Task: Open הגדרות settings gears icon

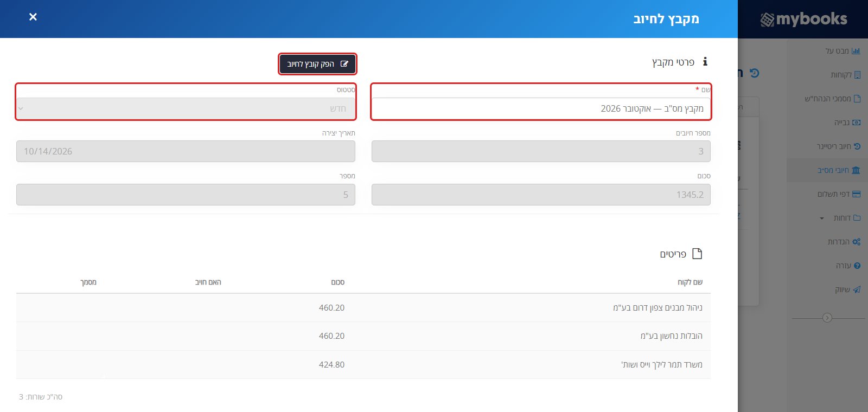Action: [x=857, y=242]
